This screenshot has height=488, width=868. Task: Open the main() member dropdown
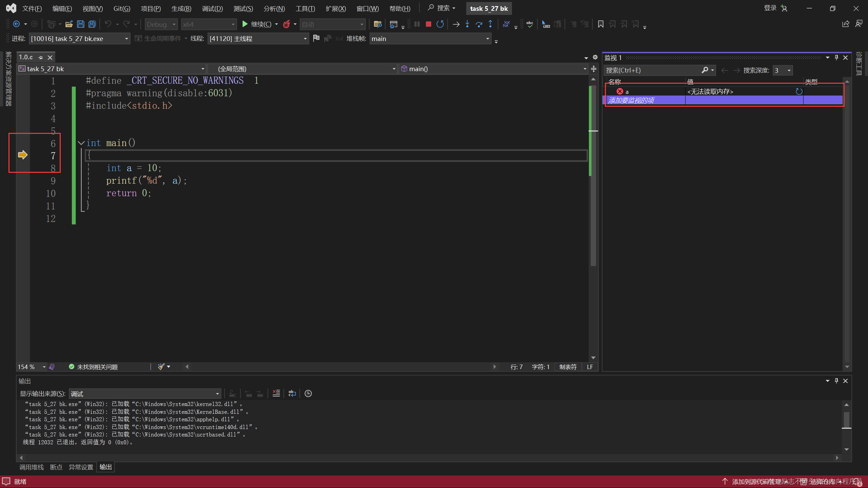point(493,69)
